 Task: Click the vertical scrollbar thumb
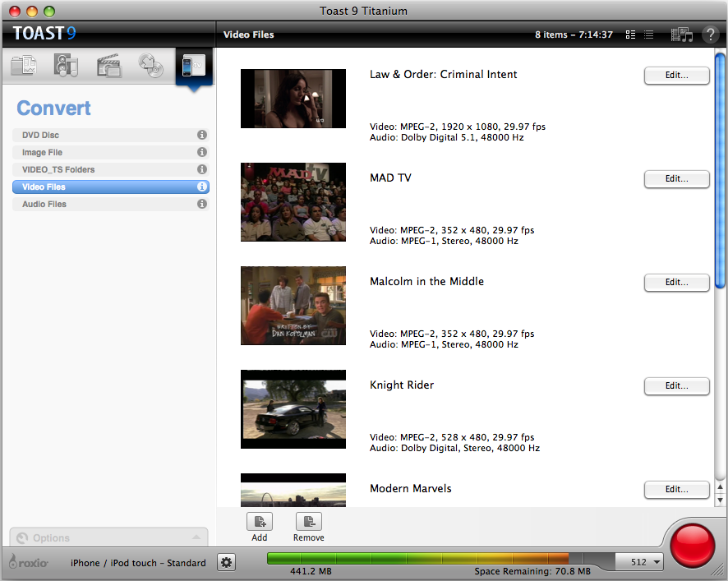720,170
